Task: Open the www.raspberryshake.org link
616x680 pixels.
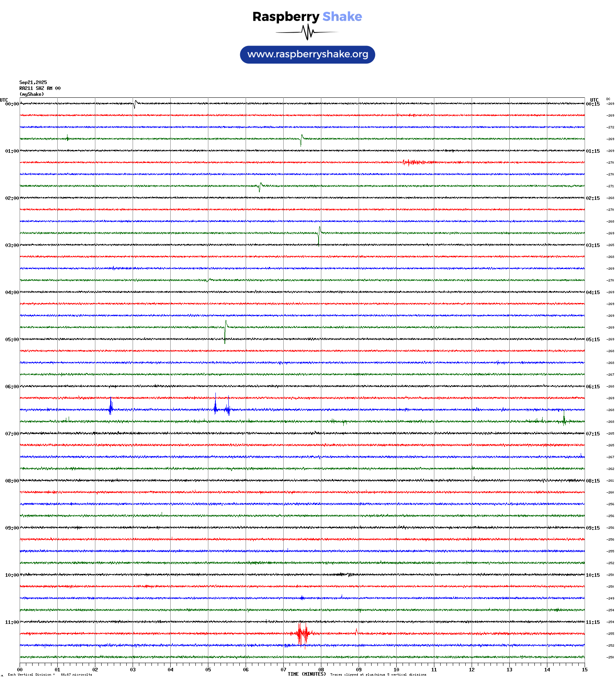Action: pyautogui.click(x=308, y=55)
